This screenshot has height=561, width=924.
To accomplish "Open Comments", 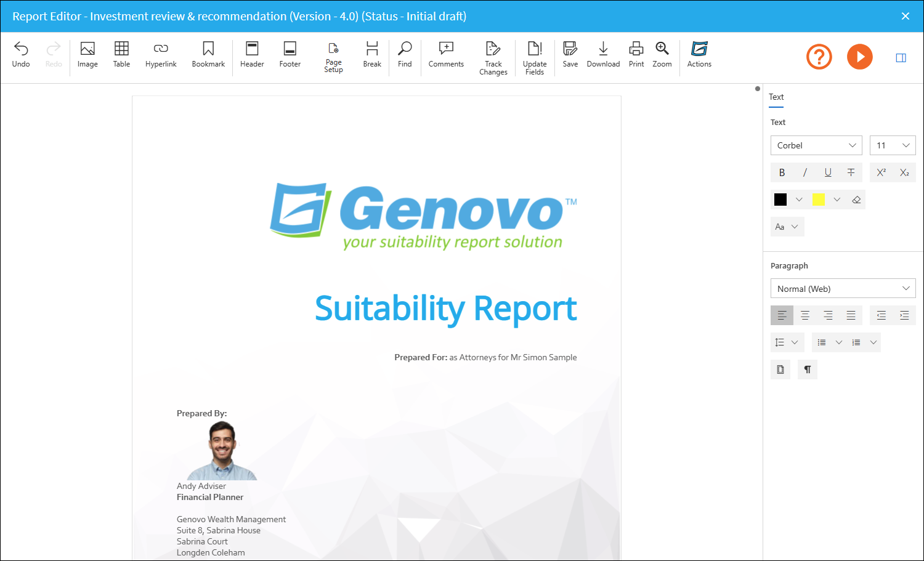I will coord(446,55).
